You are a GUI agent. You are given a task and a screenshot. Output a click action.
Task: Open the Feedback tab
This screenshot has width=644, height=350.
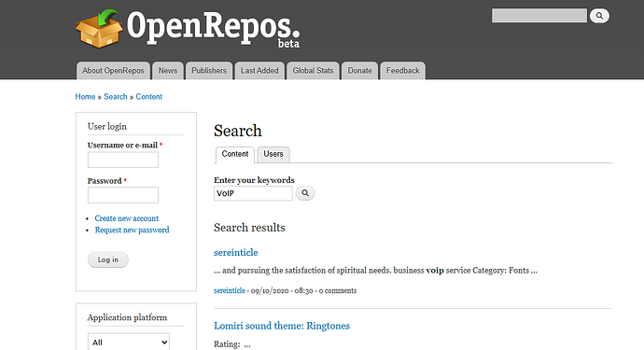(402, 71)
